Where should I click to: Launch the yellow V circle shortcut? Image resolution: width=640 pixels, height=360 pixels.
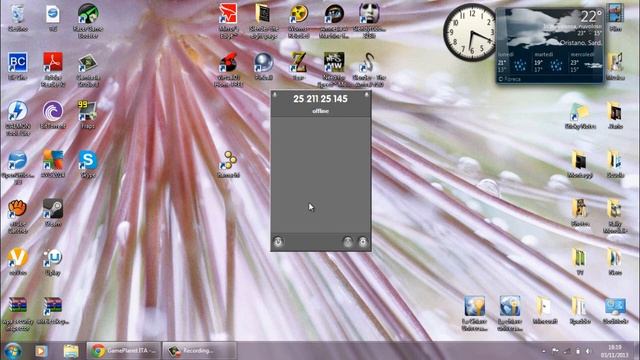point(18,261)
